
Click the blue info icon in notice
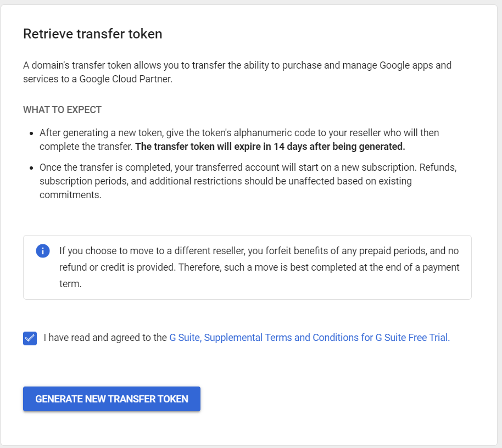(x=43, y=251)
